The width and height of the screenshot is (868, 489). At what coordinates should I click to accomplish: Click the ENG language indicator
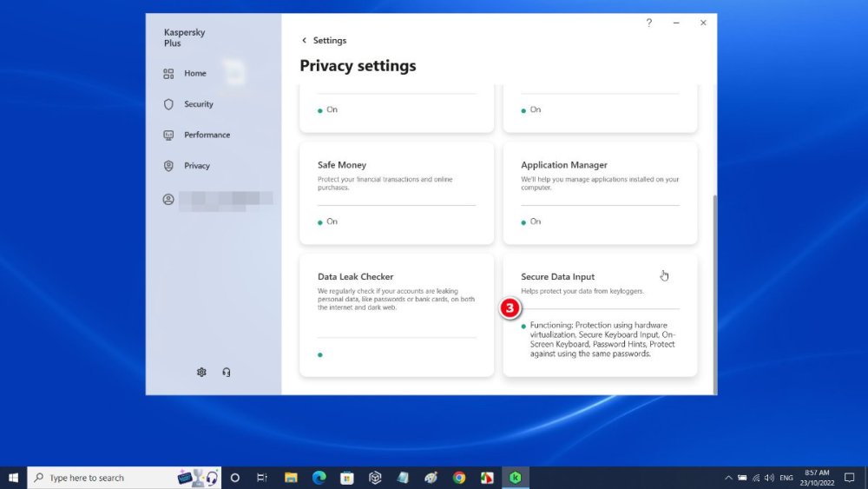pos(786,478)
